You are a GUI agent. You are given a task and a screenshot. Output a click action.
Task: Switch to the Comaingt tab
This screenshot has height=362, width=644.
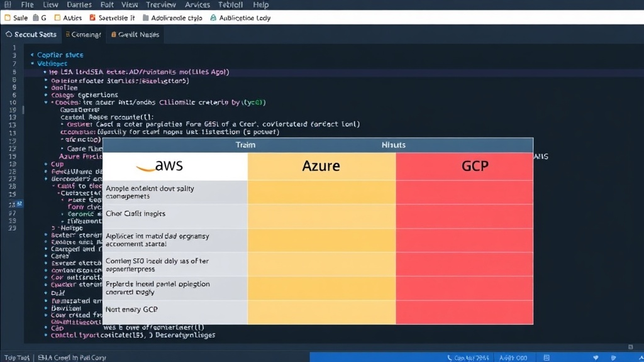tap(84, 35)
